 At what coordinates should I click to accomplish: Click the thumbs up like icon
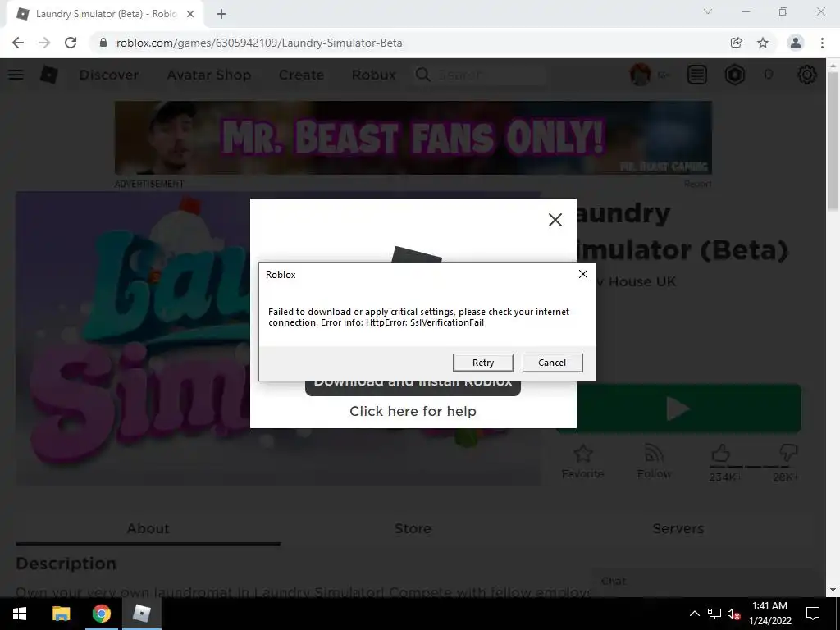[x=720, y=453]
